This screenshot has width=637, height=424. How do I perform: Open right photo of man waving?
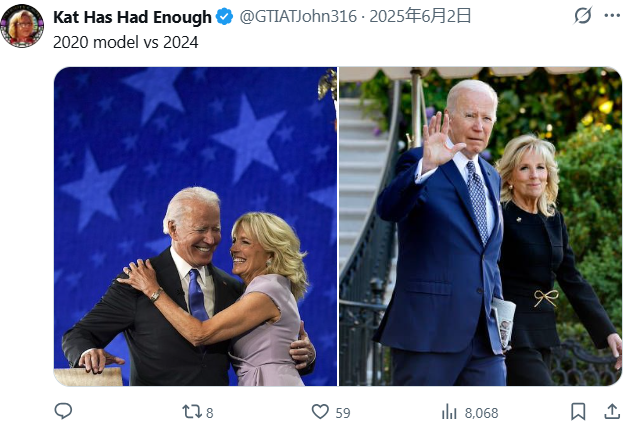coord(480,226)
